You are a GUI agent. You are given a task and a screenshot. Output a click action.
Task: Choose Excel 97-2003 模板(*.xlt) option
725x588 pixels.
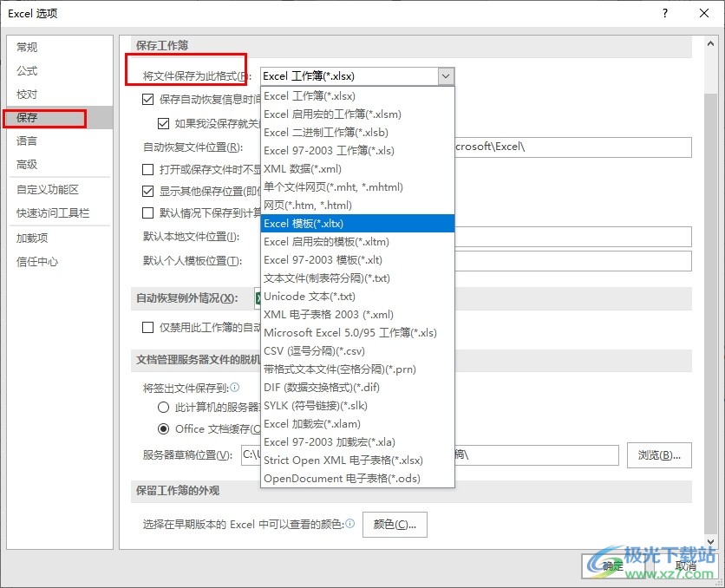(x=357, y=260)
